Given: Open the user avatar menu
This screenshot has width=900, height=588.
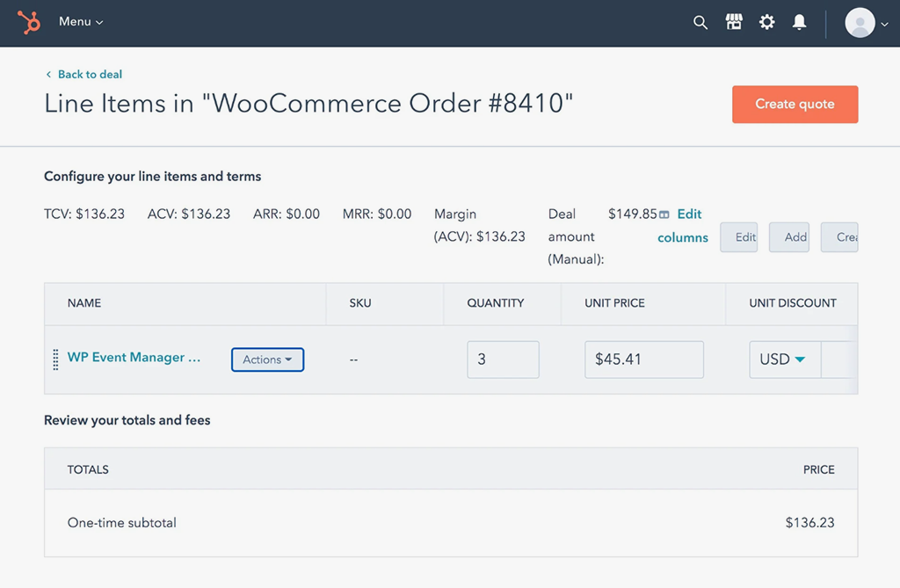Looking at the screenshot, I should [859, 23].
